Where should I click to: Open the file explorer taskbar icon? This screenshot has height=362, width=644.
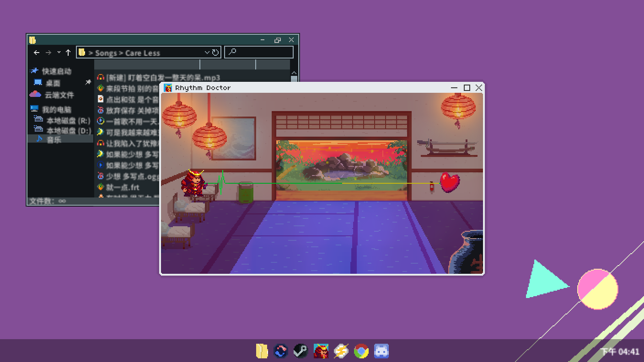point(262,351)
